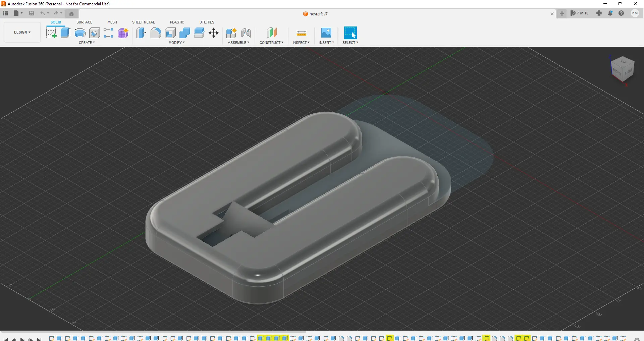Open the INSPECT dropdown menu
This screenshot has width=644, height=341.
click(x=301, y=43)
